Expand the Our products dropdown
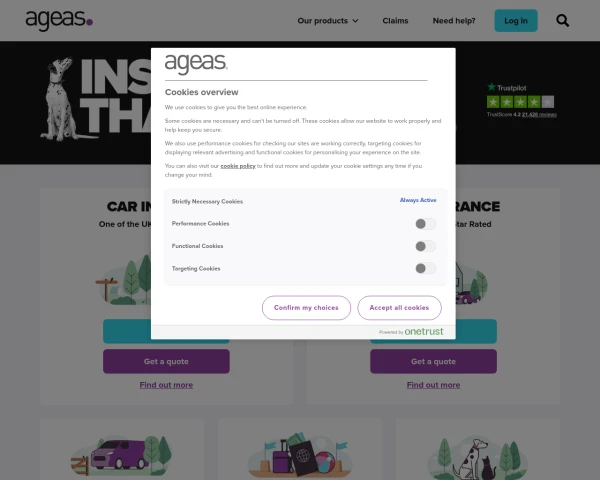This screenshot has width=600, height=480. [x=328, y=21]
